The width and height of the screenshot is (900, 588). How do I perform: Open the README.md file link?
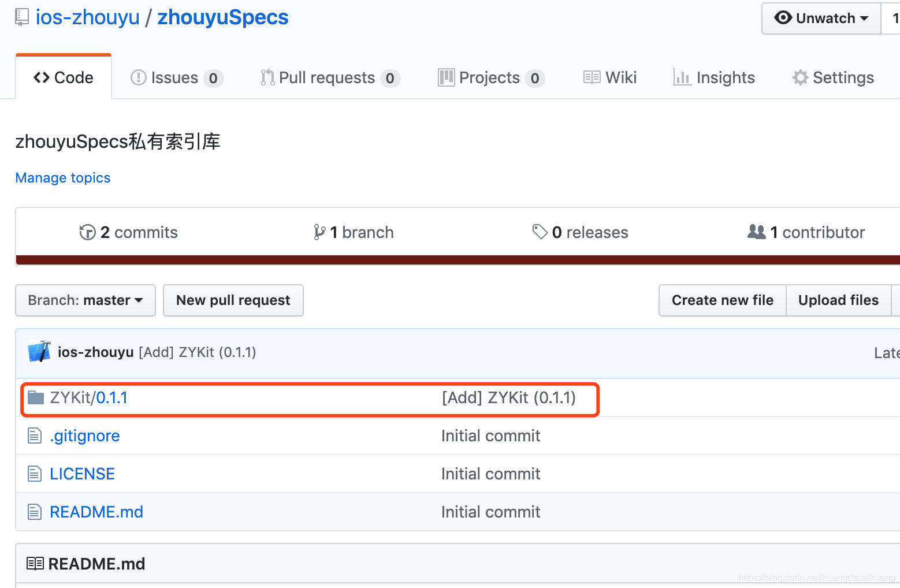pos(96,512)
